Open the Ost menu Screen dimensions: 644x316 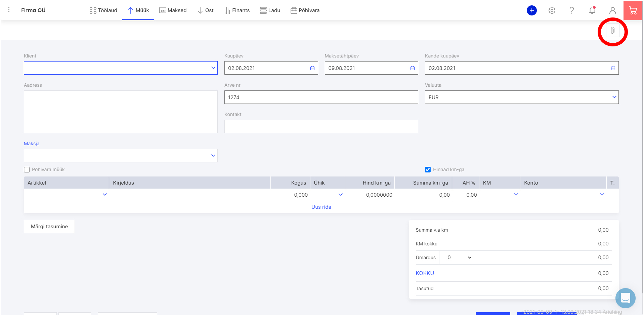(205, 10)
